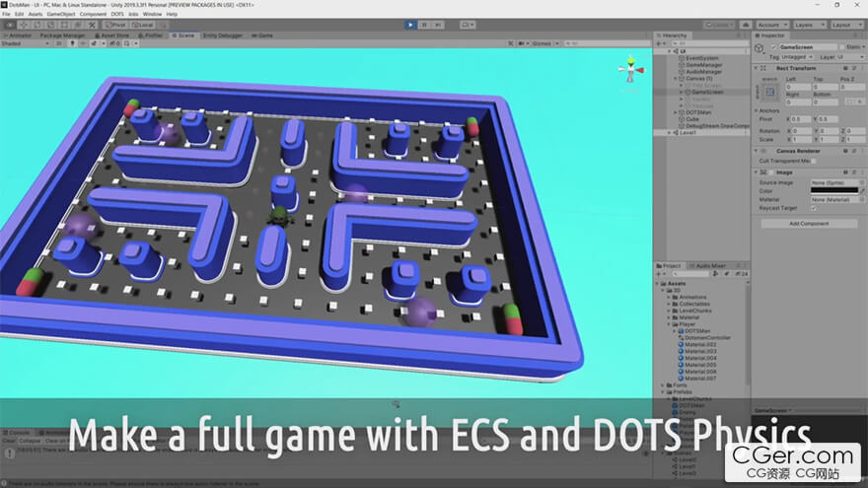Open Image component preset icon
This screenshot has width=868, height=488.
click(x=854, y=173)
